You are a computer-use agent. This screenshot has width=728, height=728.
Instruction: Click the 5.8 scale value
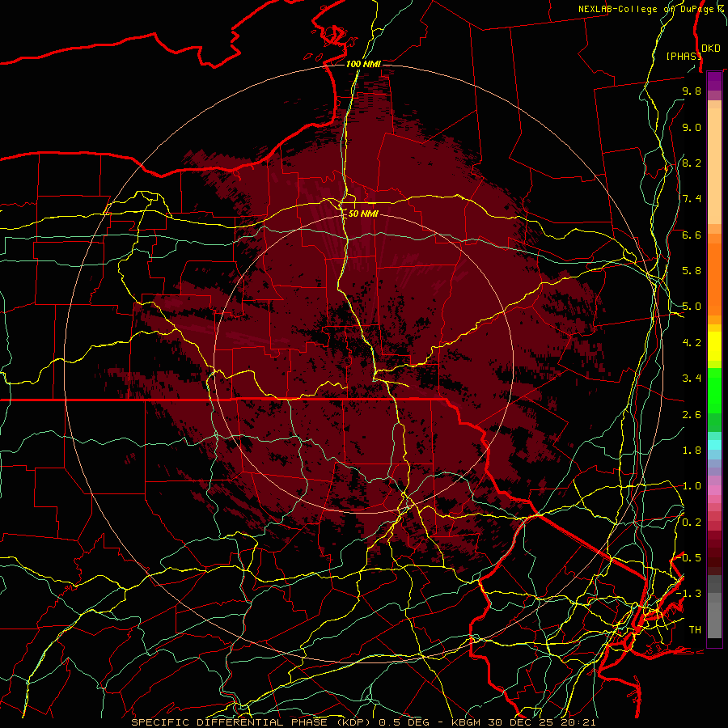[x=692, y=271]
